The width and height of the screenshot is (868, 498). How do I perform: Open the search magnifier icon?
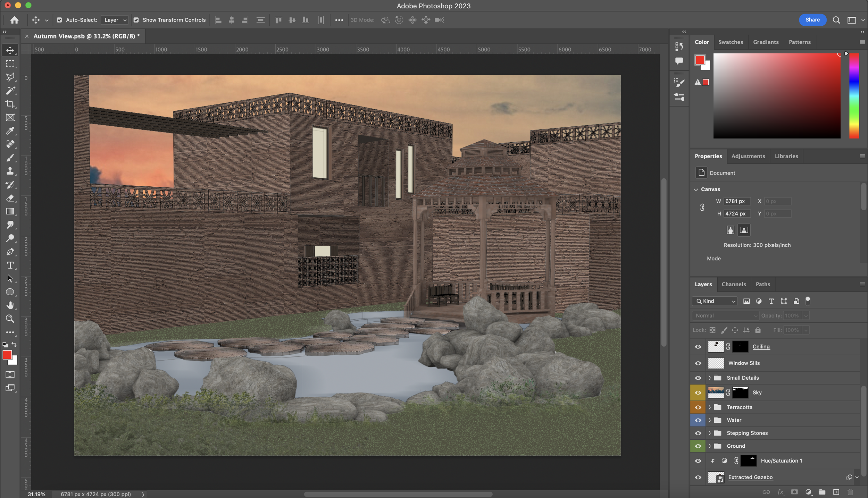[836, 20]
